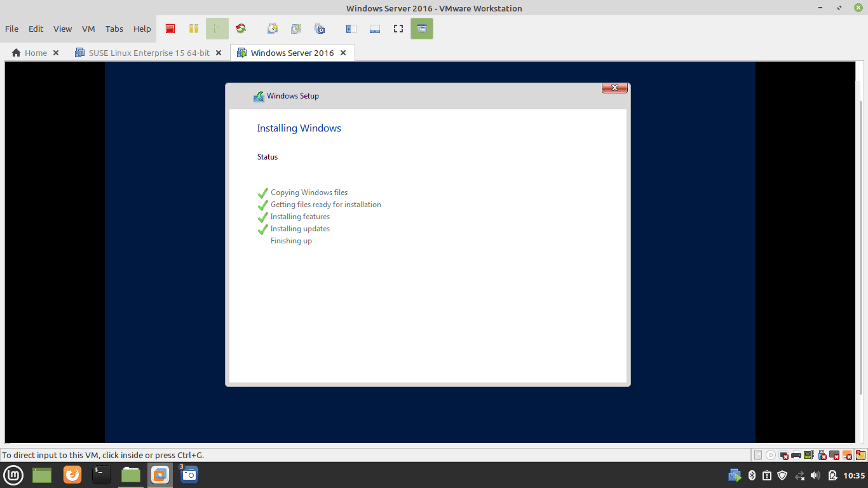Take a snapshot of this virtual machine
Screen dimensions: 868x488
click(273, 29)
